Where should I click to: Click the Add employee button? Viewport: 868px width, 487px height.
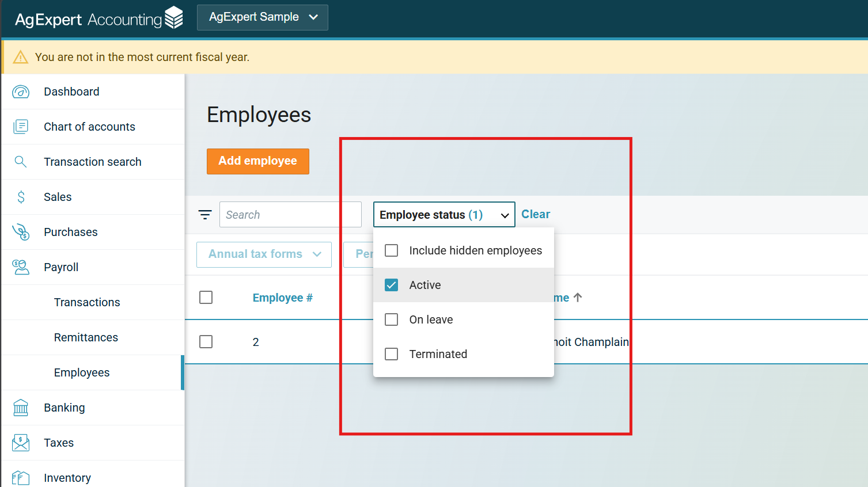(258, 161)
